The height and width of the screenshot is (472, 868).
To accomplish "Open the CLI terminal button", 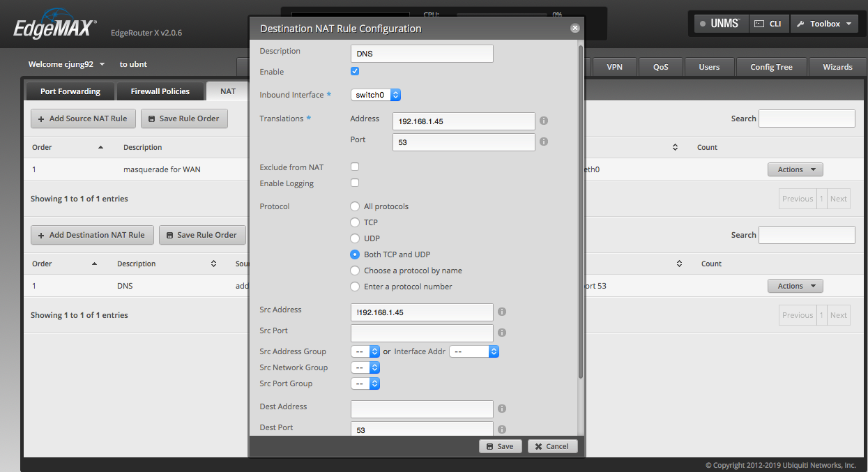I will pyautogui.click(x=768, y=24).
